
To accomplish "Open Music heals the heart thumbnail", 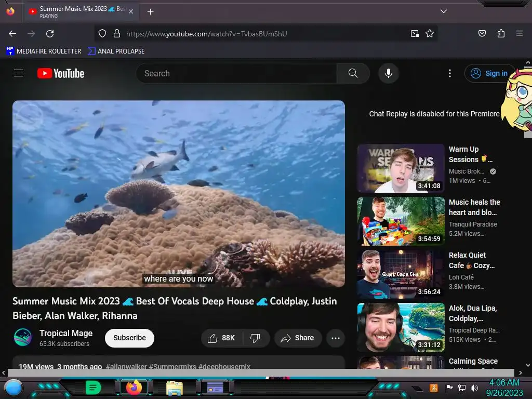I will tap(401, 221).
